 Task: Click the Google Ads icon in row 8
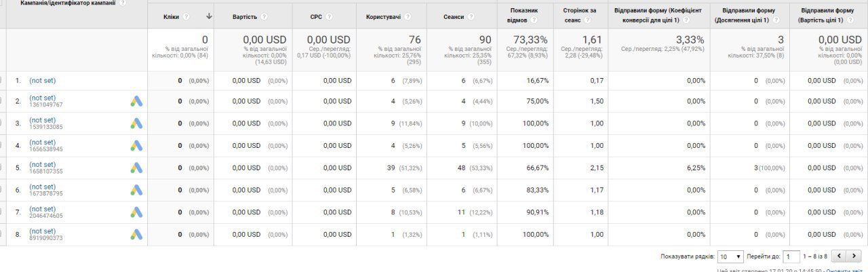point(137,235)
